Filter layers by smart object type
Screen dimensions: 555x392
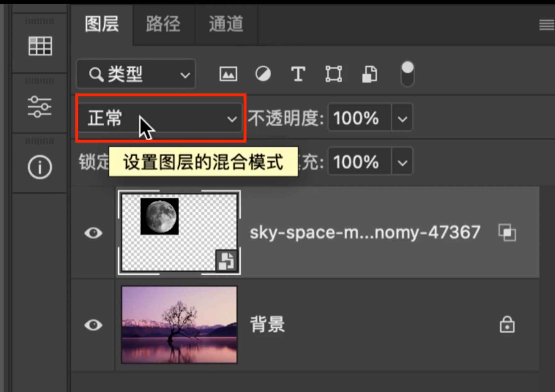click(369, 74)
